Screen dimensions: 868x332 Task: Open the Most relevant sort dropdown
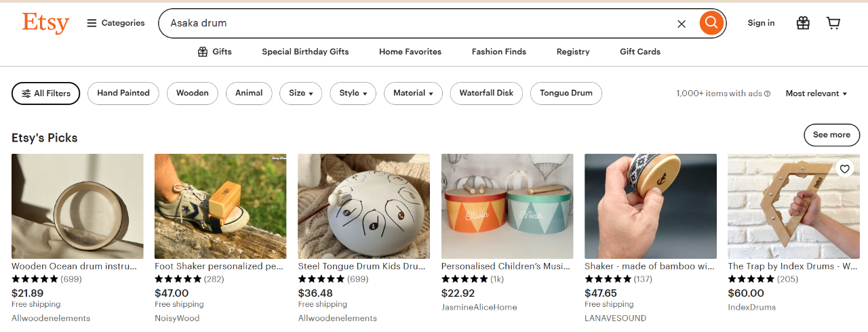816,94
